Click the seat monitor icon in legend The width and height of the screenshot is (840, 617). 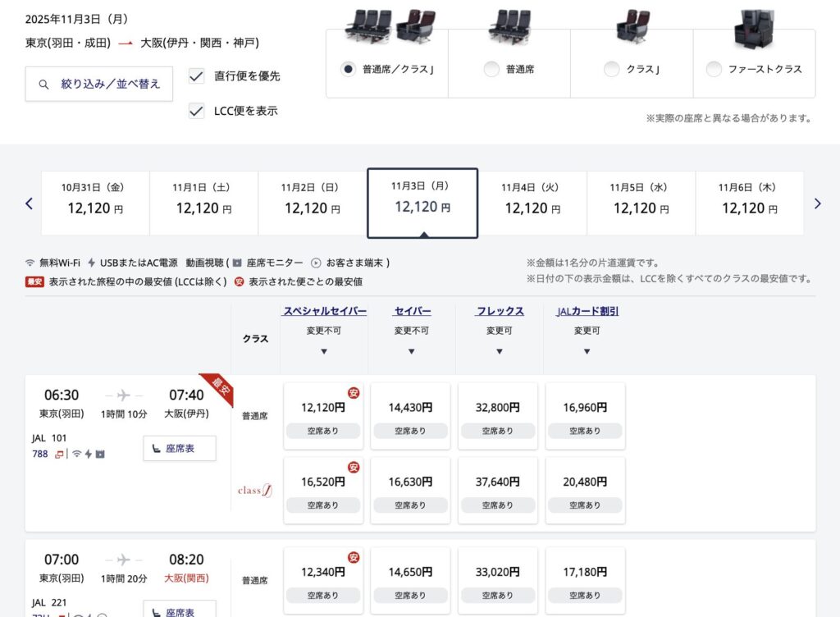pos(237,263)
